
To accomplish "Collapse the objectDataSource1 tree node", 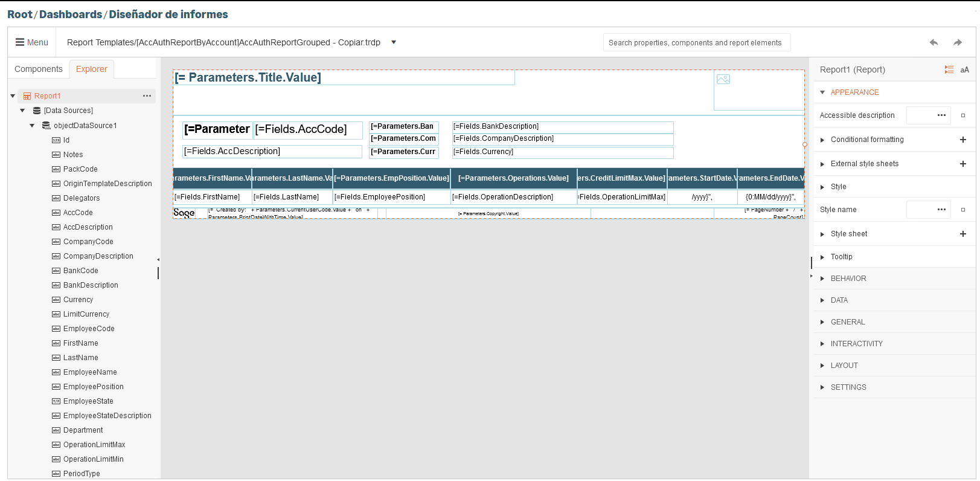I will pyautogui.click(x=33, y=126).
